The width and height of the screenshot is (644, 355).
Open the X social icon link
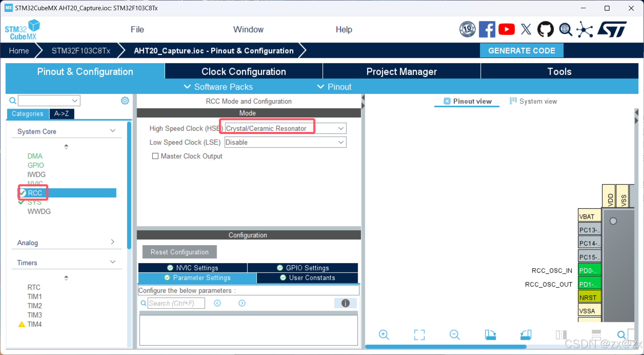(526, 30)
